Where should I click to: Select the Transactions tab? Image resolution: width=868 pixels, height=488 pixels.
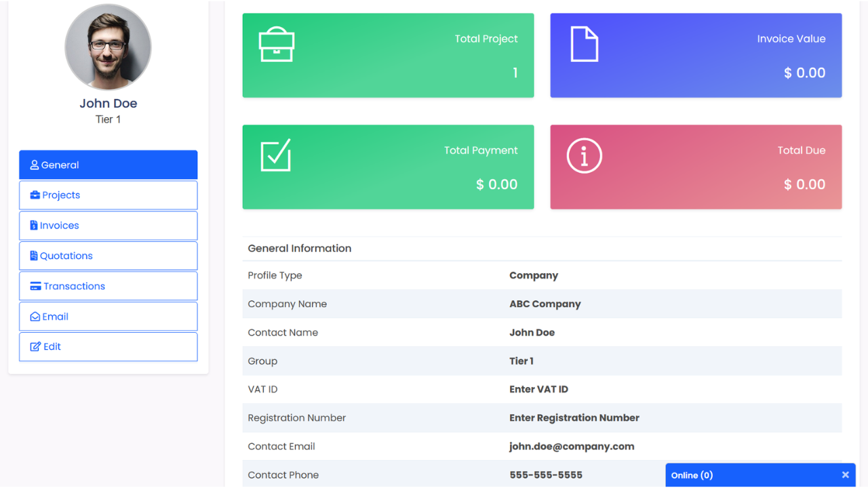pos(108,286)
